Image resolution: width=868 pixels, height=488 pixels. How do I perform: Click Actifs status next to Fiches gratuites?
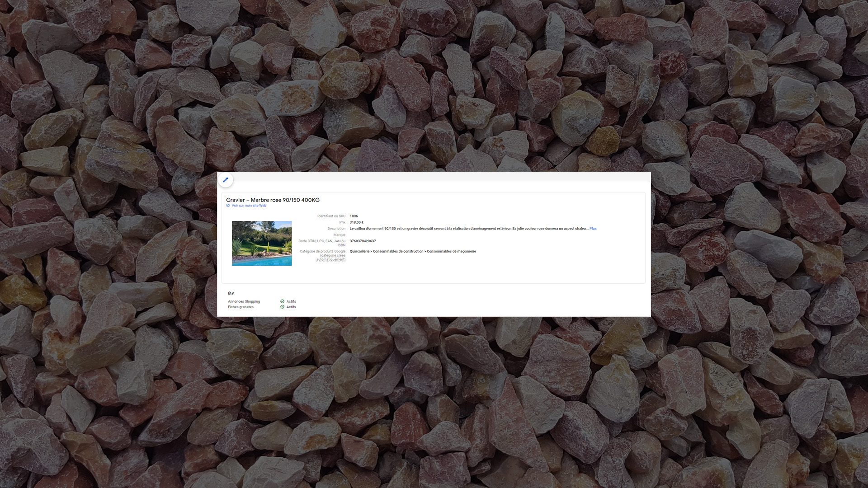[291, 307]
